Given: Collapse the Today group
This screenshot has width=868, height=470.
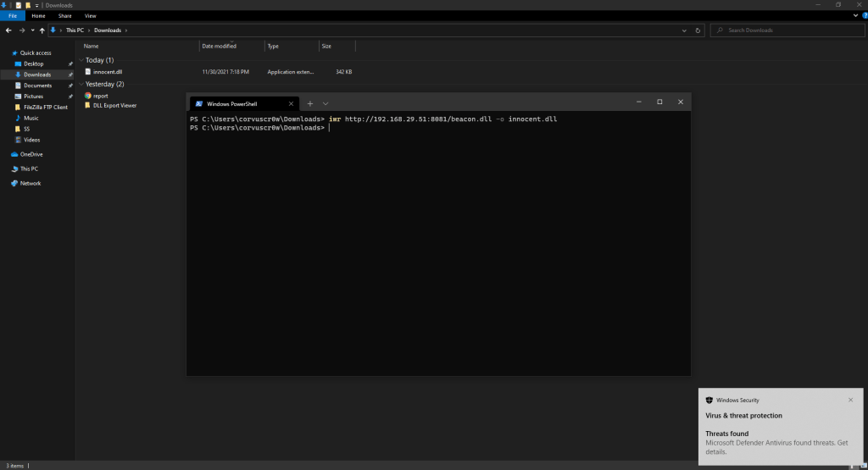Looking at the screenshot, I should 81,60.
